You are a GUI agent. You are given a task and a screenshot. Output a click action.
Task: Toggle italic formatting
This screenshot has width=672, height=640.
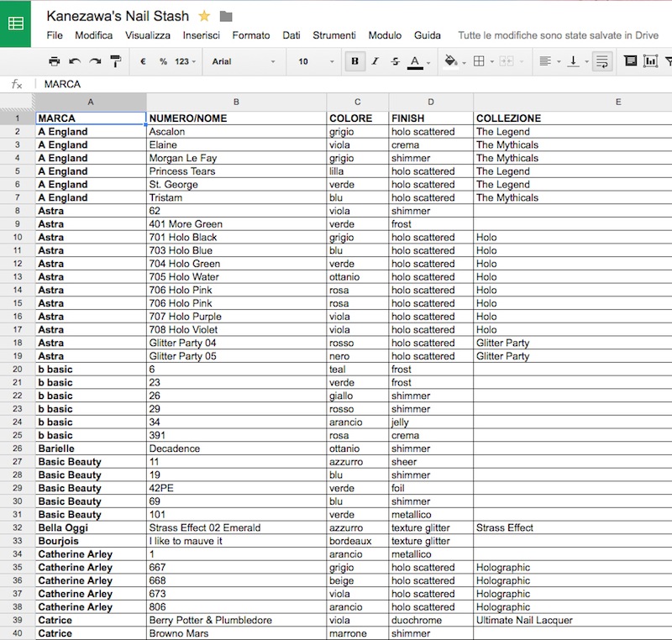(375, 61)
